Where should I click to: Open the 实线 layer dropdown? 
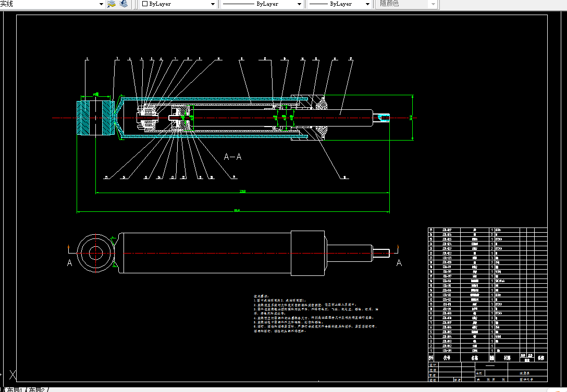(101, 4)
